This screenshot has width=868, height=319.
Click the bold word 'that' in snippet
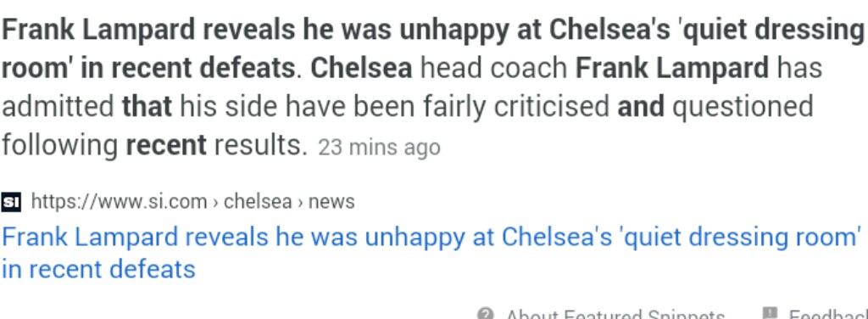[147, 107]
